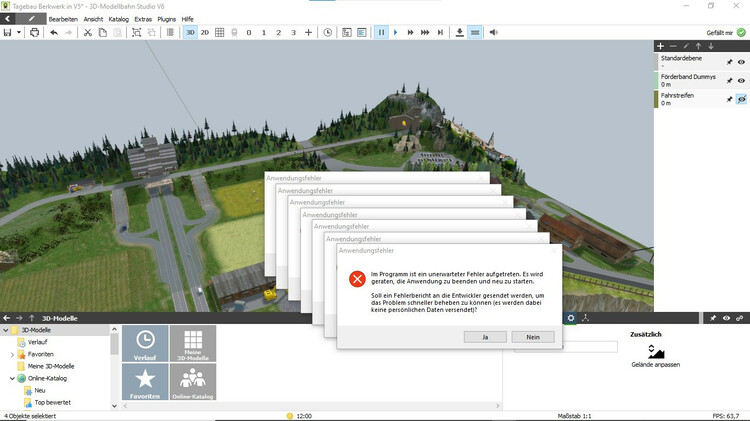Expand the Favoriten tree node
The height and width of the screenshot is (421, 750).
[x=12, y=355]
